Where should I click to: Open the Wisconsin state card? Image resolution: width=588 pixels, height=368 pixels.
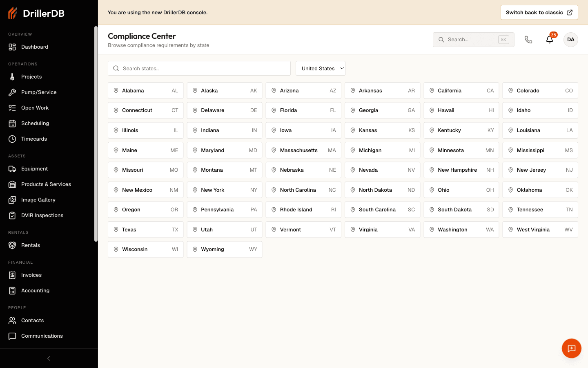coord(146,249)
